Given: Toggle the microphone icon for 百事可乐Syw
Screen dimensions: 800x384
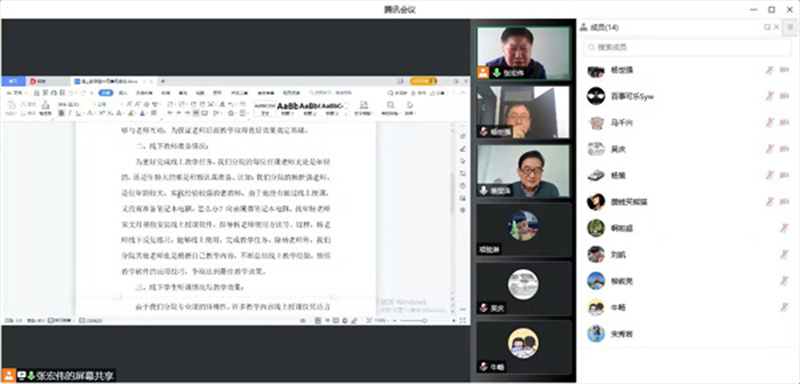Looking at the screenshot, I should pyautogui.click(x=769, y=96).
